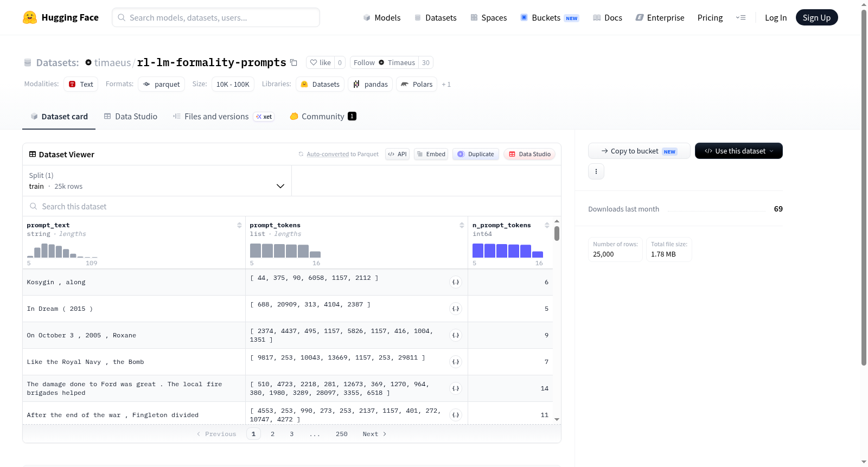
Task: Click the table scroll-down arrow
Action: point(557,419)
